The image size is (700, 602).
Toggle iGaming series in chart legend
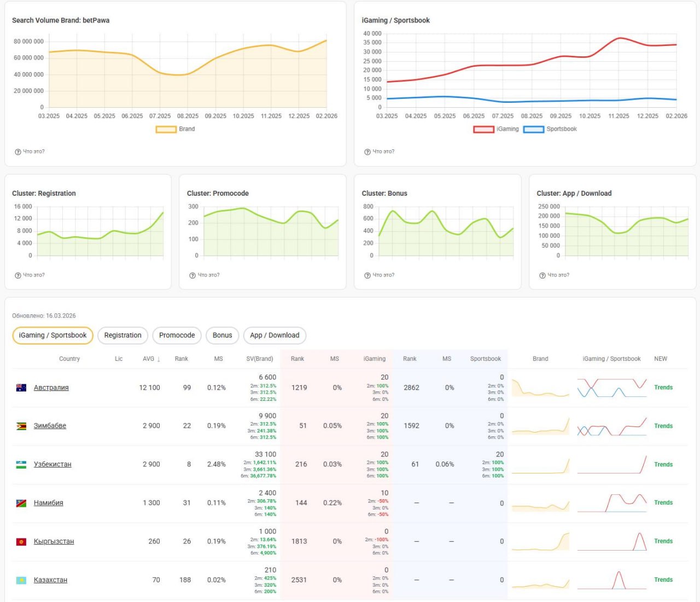(483, 129)
